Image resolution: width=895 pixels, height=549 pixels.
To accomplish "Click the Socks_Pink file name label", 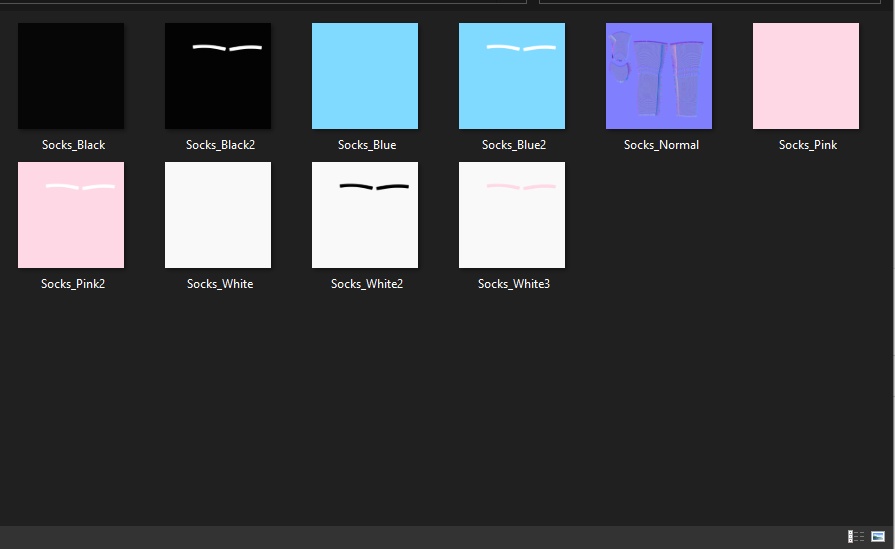I will tap(808, 145).
